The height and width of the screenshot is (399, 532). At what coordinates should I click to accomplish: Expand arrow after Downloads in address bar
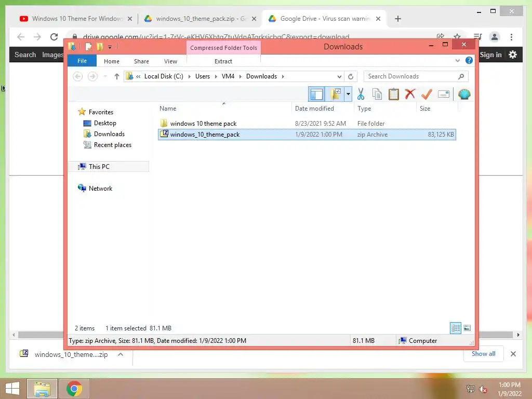click(283, 76)
